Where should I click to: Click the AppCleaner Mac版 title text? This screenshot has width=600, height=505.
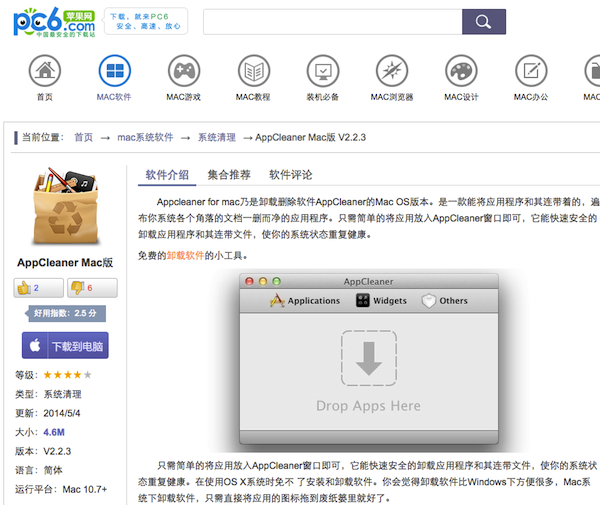pyautogui.click(x=65, y=262)
